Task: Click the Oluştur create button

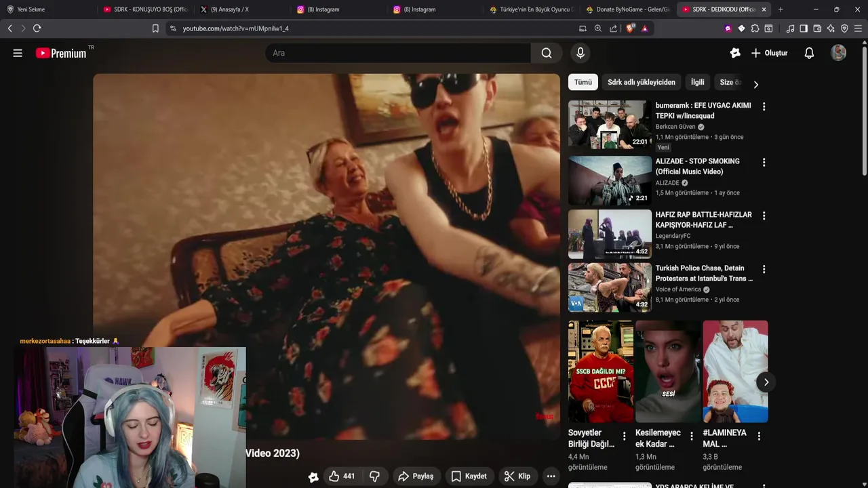Action: tap(770, 53)
